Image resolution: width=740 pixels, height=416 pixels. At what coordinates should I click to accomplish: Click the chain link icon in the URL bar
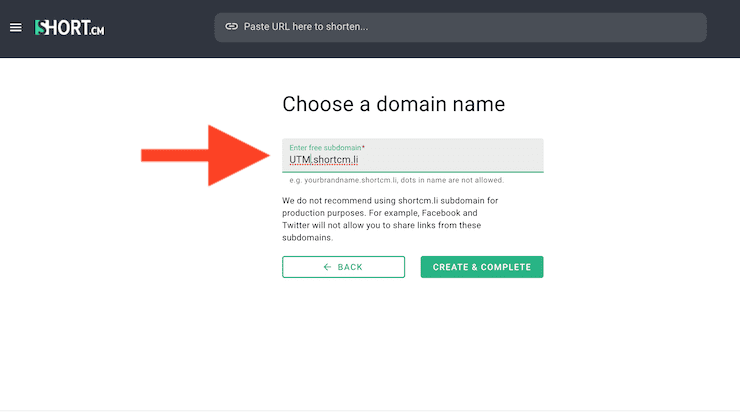click(231, 26)
